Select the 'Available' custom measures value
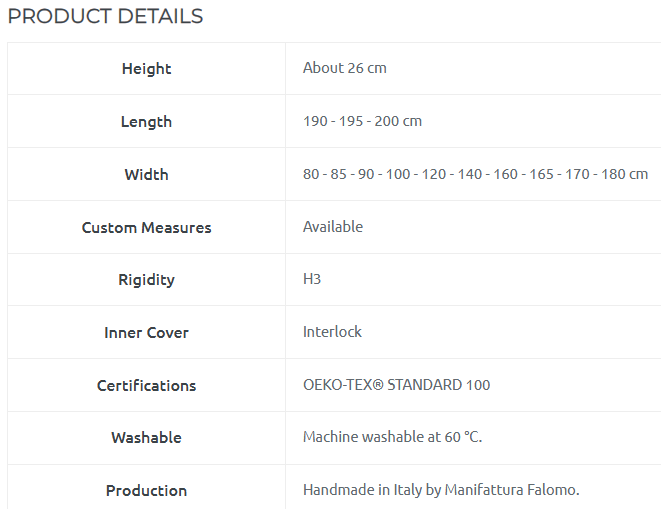 (332, 227)
